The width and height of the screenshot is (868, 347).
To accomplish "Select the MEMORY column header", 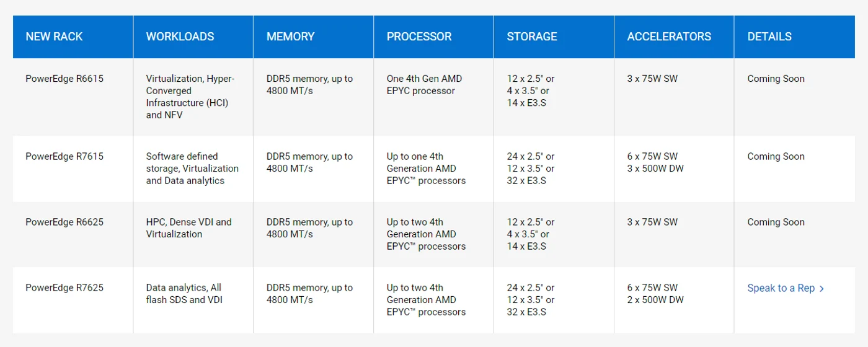I will coord(290,37).
